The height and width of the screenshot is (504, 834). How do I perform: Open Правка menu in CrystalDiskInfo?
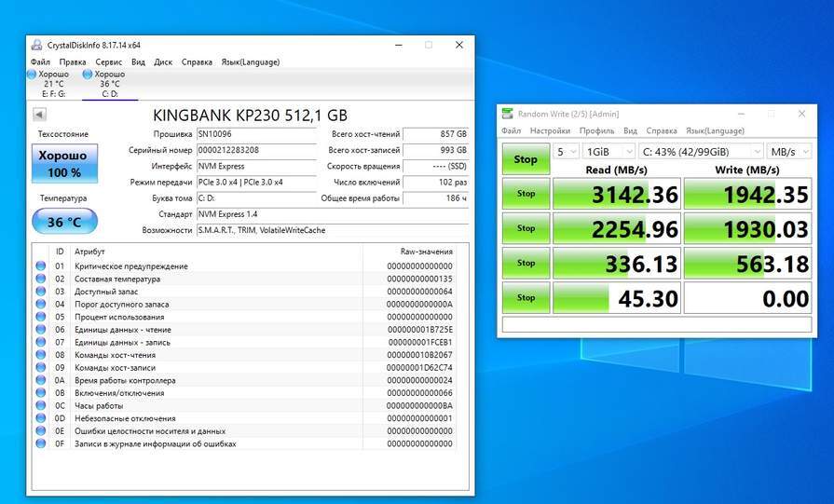(x=73, y=62)
